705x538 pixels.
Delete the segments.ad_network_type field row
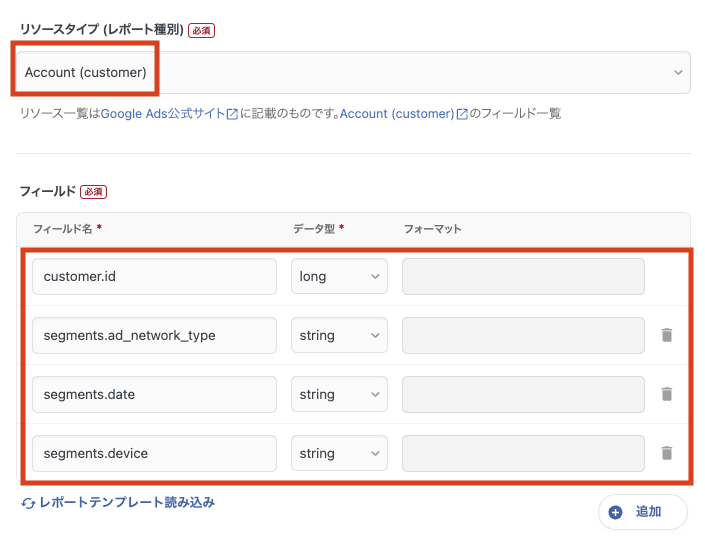point(666,335)
